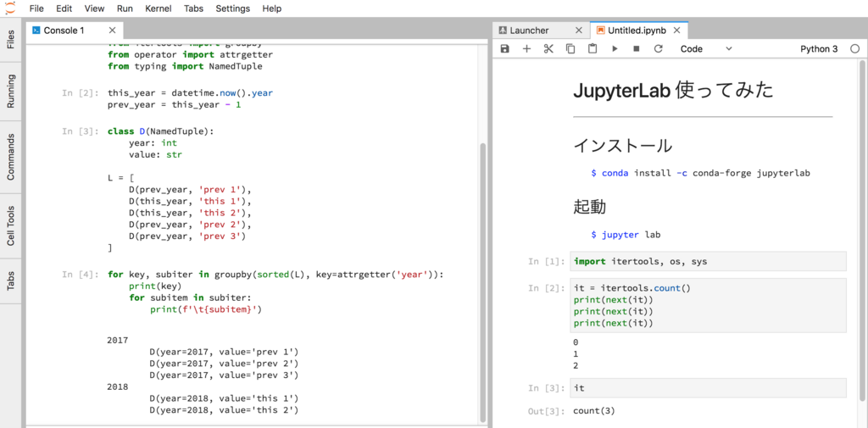
Task: Click the Untitled.ipynb notebook tab icon
Action: pyautogui.click(x=601, y=31)
